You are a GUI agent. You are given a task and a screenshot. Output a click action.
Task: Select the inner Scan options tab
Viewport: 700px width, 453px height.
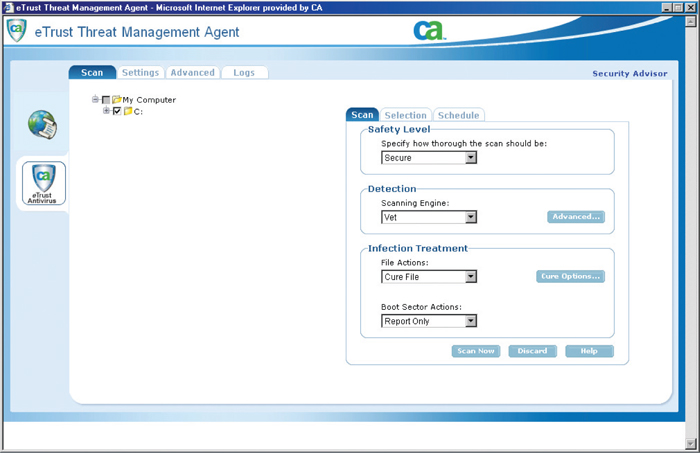[362, 115]
